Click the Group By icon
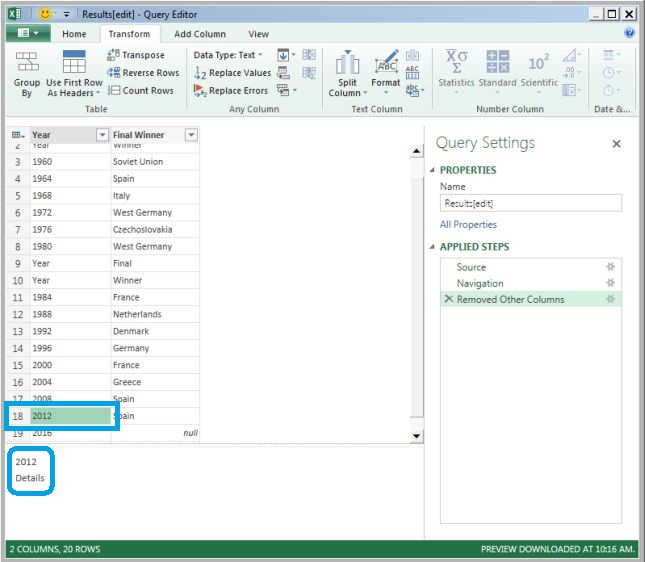Viewport: 645px width, 562px height. [27, 62]
